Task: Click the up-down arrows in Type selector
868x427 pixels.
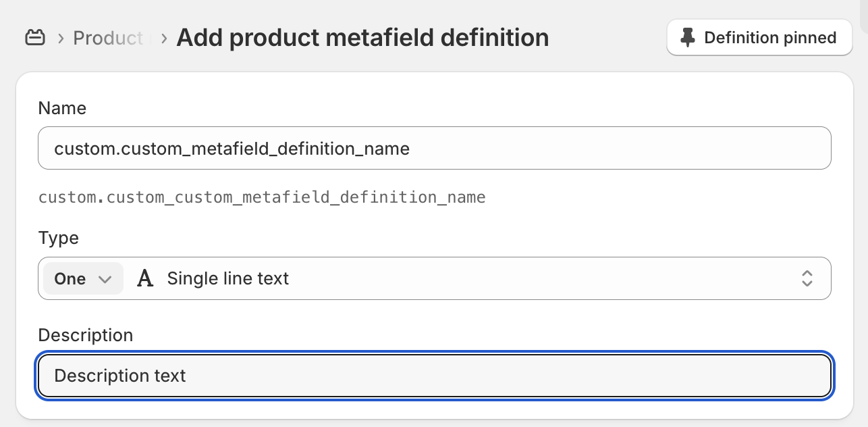Action: 807,278
